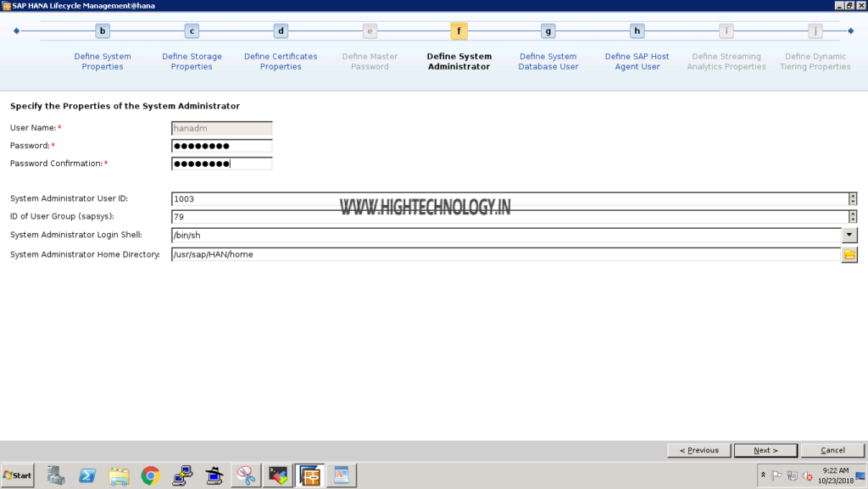Open the Action Center flag tray icon

tap(776, 475)
